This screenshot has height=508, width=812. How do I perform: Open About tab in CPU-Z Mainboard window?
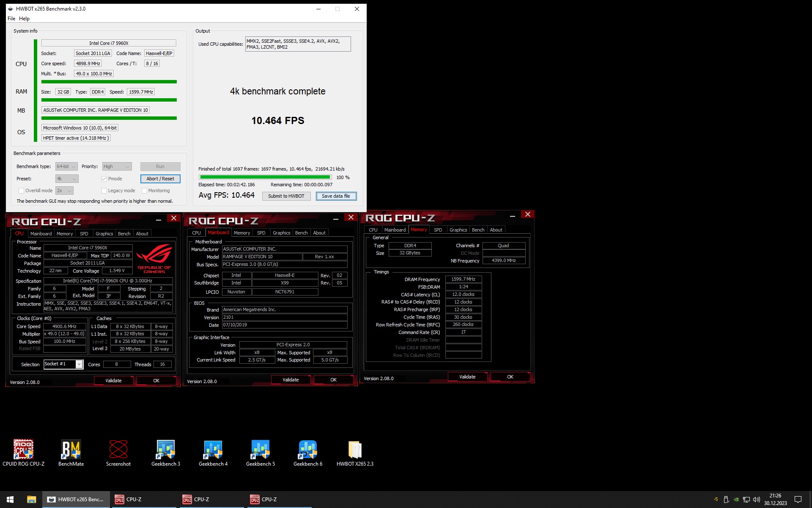tap(319, 233)
